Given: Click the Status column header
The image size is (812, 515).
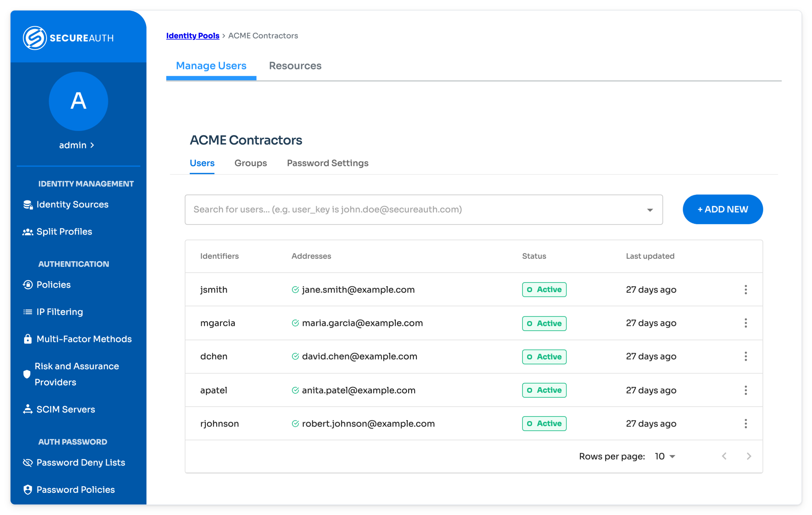Looking at the screenshot, I should (534, 256).
